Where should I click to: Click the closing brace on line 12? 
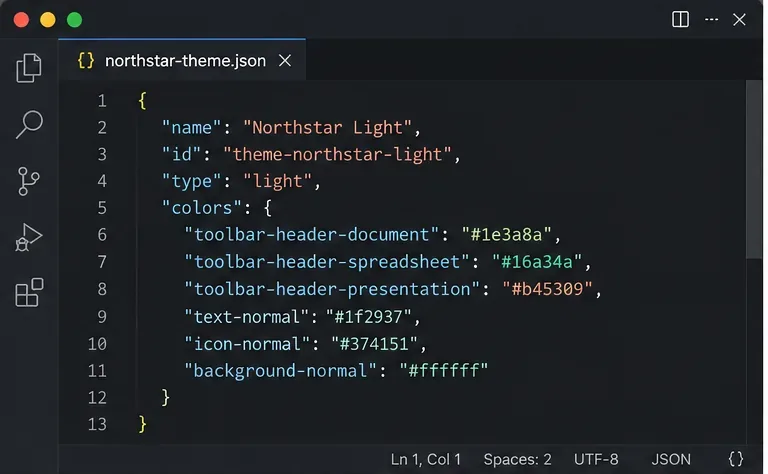click(166, 397)
